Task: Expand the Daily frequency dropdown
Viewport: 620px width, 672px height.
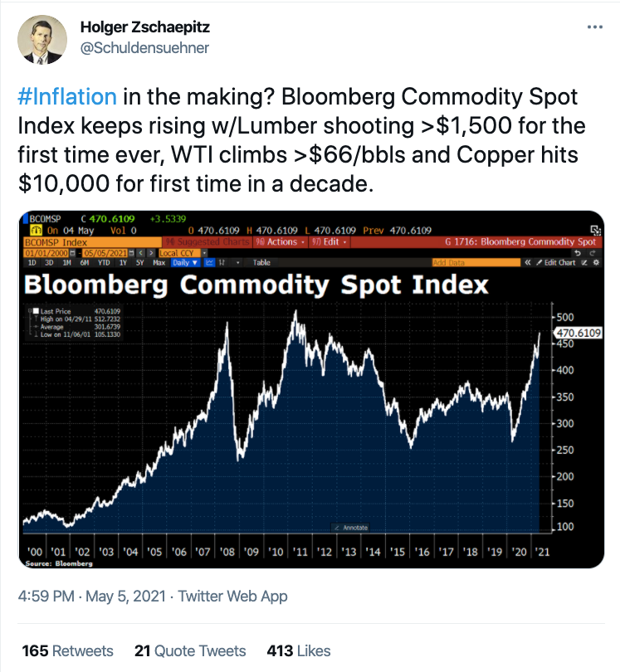Action: tap(185, 263)
